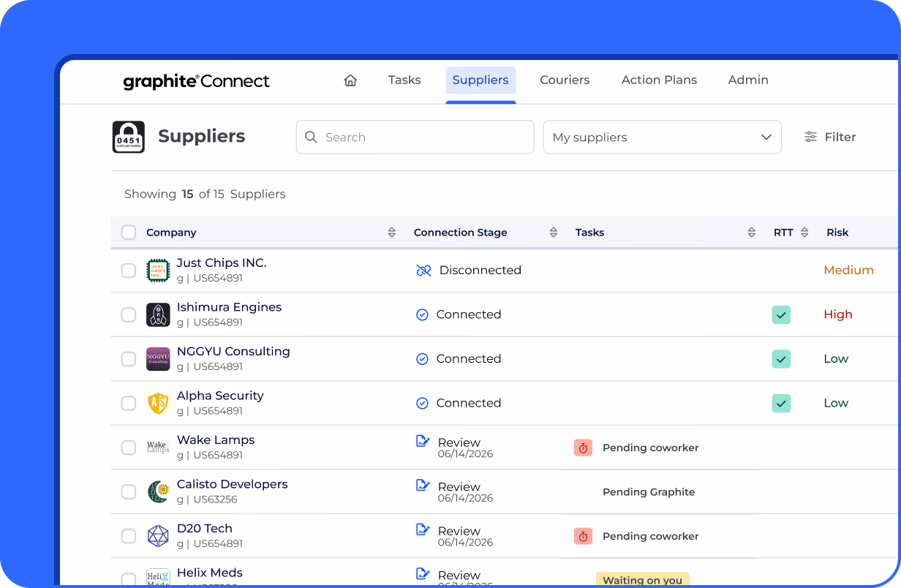The image size is (901, 588).
Task: Open Ishimura Engines supplier link
Action: click(229, 307)
